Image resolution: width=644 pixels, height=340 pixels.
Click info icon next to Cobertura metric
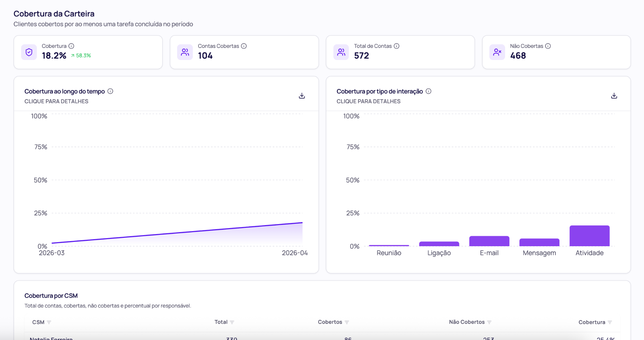71,46
